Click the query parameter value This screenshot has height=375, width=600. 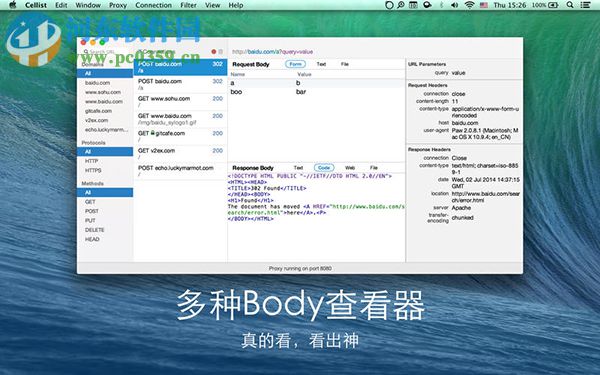[x=458, y=73]
